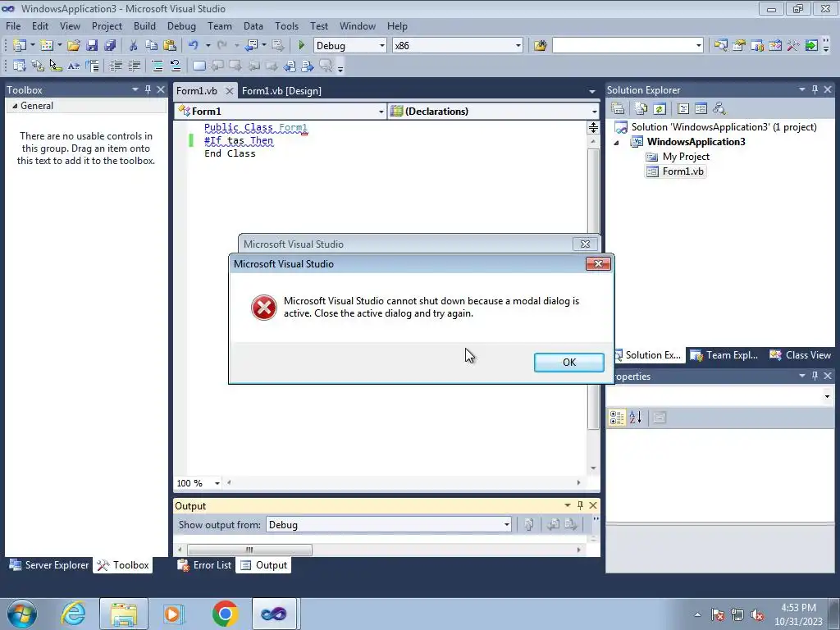This screenshot has width=840, height=630.
Task: Collapse the WindowsApplication3 project node
Action: coord(617,143)
